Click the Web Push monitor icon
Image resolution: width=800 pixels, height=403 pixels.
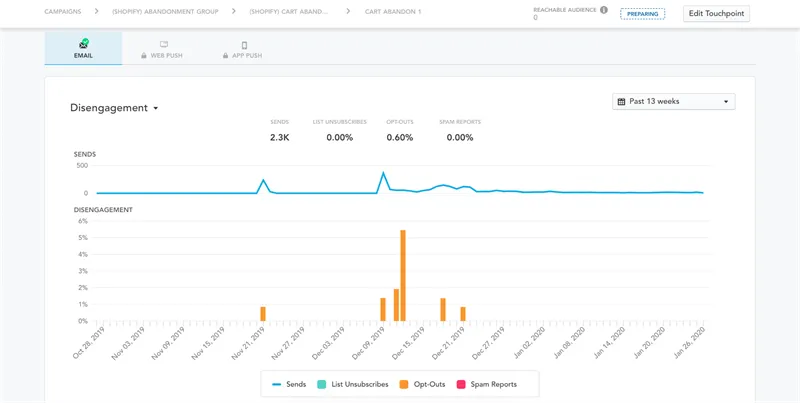[x=164, y=45]
